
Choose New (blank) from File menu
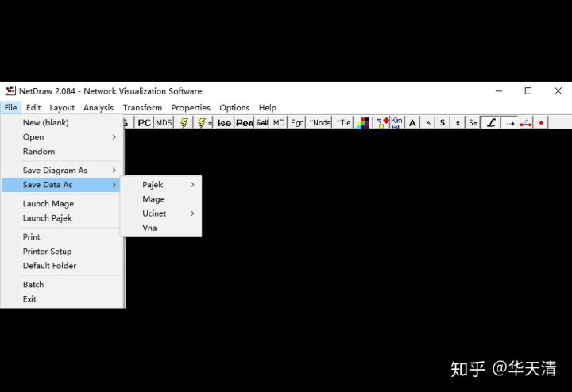click(x=62, y=122)
